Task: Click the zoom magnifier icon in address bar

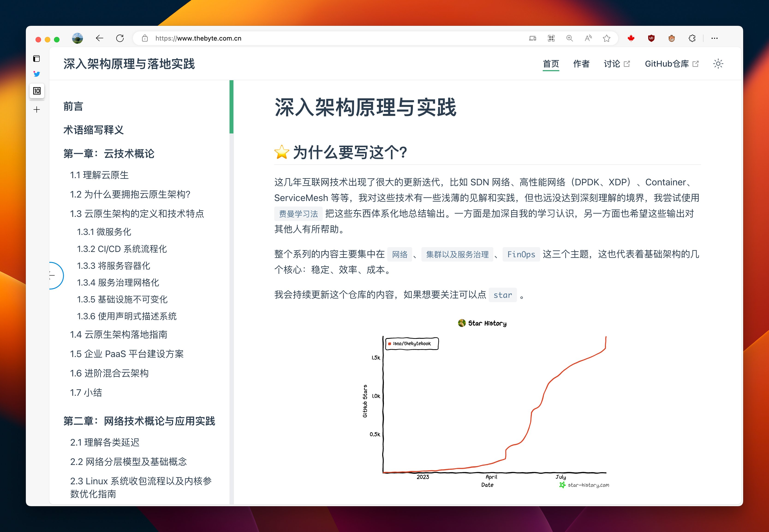Action: [x=569, y=38]
